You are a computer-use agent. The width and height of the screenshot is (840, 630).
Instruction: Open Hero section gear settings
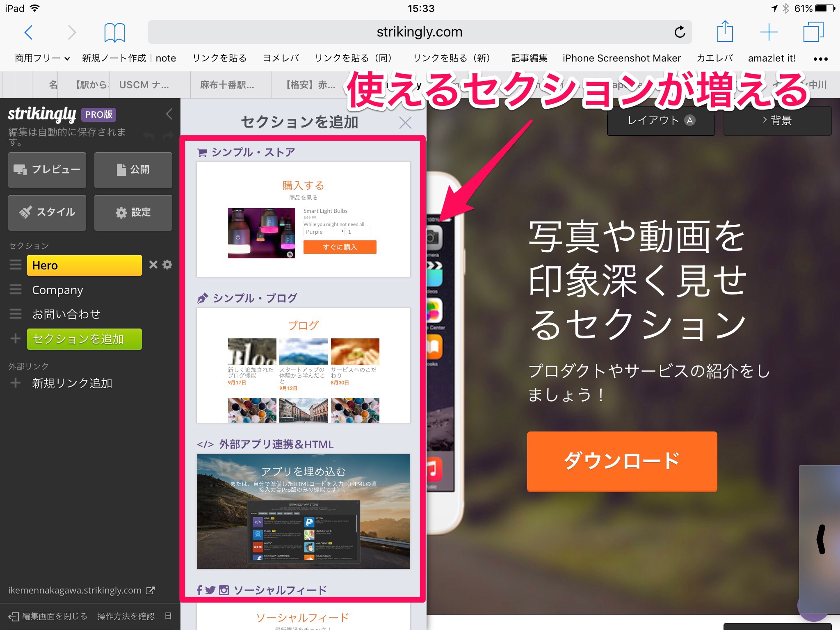tap(167, 265)
